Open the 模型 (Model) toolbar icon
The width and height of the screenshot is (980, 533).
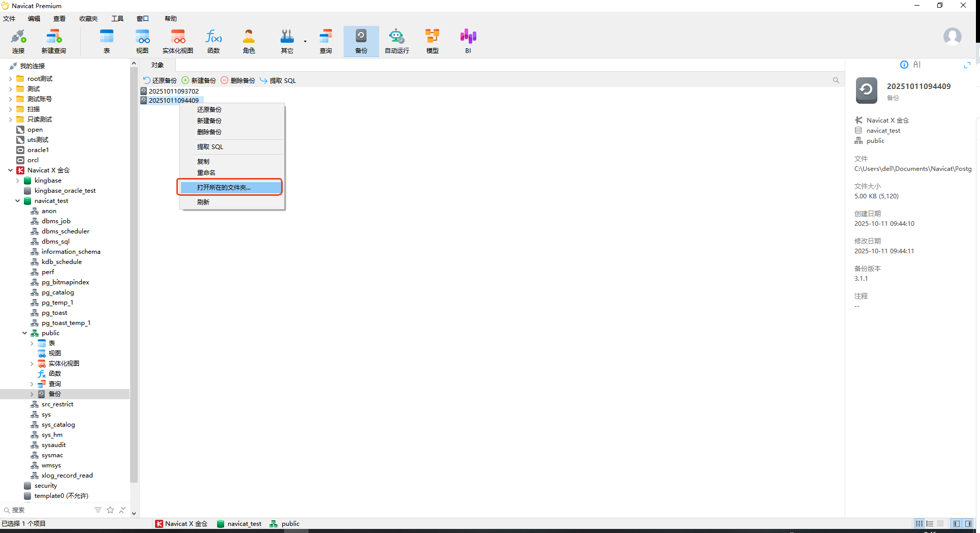433,41
